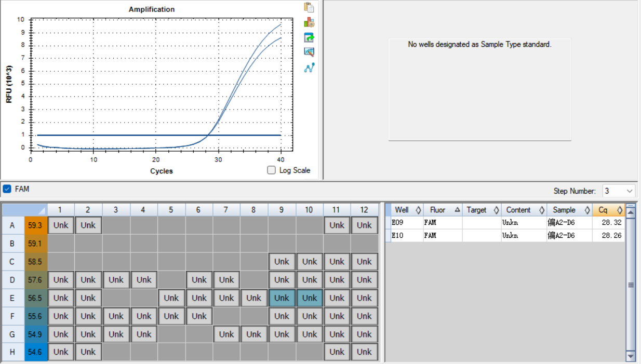Select the Unk well at F4
Image resolution: width=641 pixels, height=364 pixels.
[144, 316]
